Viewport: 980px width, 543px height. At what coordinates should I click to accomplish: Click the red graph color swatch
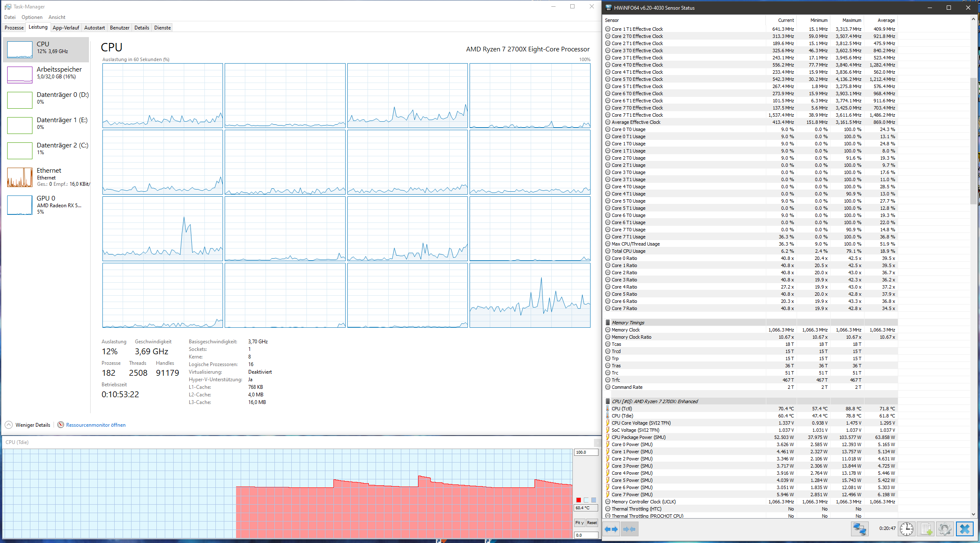[x=579, y=500]
